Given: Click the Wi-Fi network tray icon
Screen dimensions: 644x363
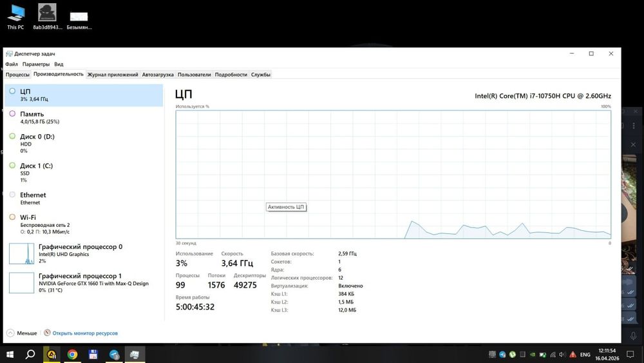Looking at the screenshot, I should [553, 355].
